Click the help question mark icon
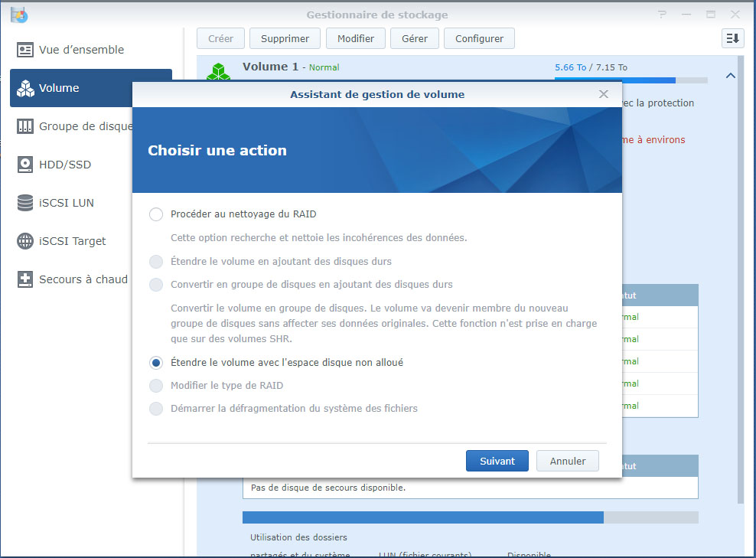 [x=663, y=15]
